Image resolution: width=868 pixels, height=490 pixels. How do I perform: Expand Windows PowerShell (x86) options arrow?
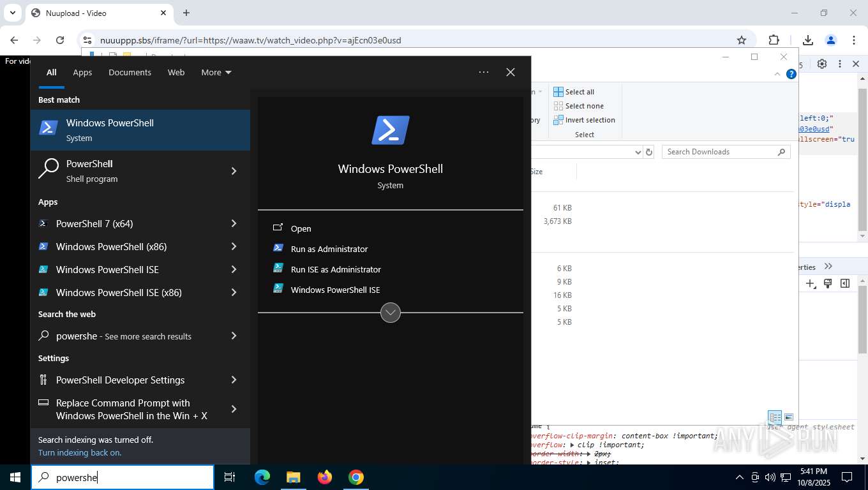coord(234,246)
